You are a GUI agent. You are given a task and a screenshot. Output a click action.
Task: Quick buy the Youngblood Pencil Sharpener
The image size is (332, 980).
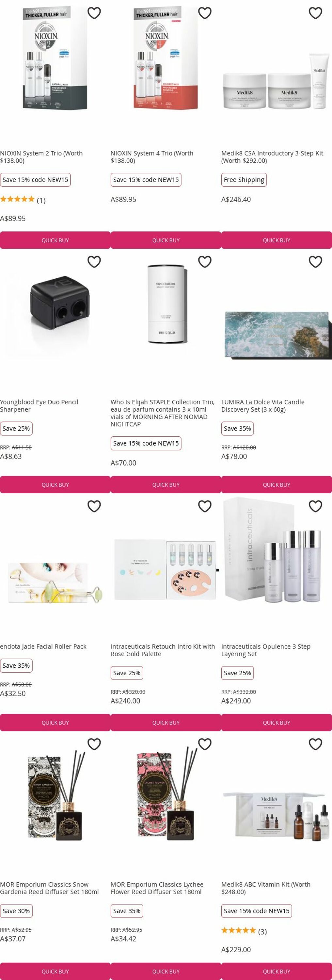55,485
